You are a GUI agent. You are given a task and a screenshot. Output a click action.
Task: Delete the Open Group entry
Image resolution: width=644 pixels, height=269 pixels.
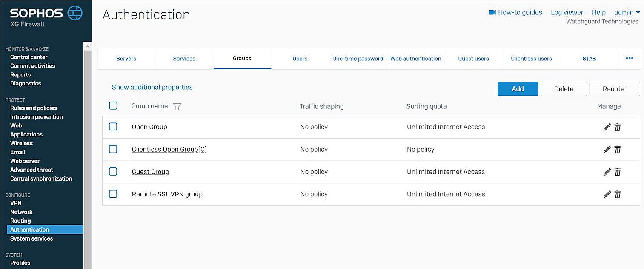(x=617, y=127)
